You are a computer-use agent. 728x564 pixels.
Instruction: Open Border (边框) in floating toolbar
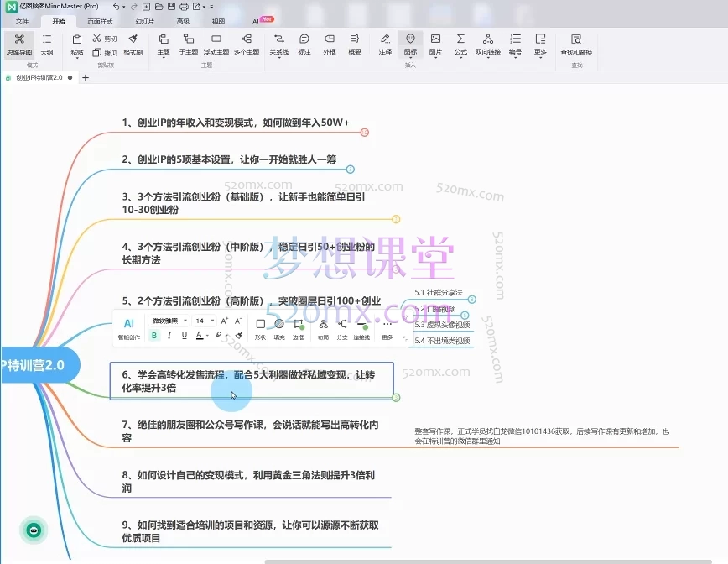pyautogui.click(x=298, y=328)
